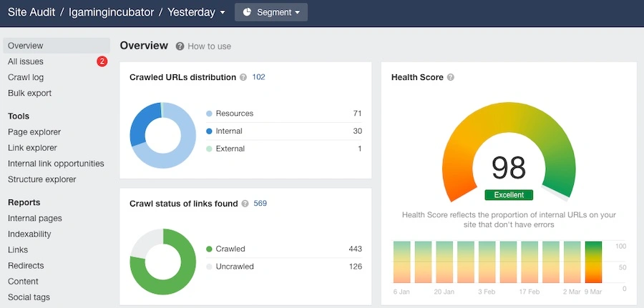Screen dimensions: 644x308
Task: Open the Yesterday crawl date dropdown
Action: (x=196, y=12)
